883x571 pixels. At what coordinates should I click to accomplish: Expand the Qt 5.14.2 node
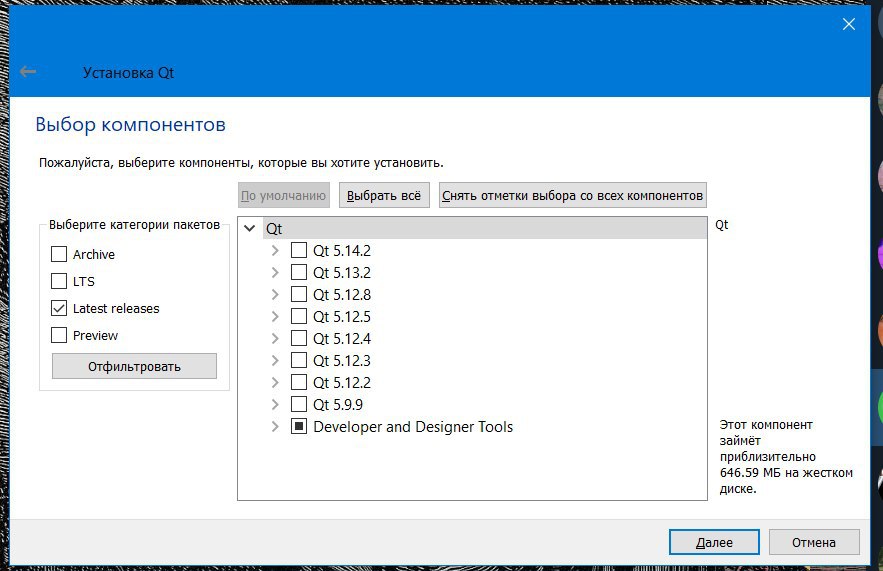pos(275,250)
